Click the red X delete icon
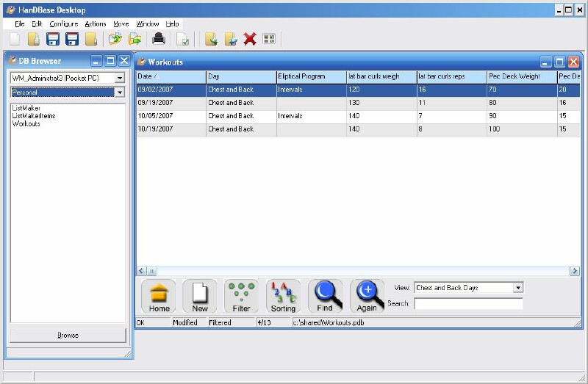Viewport: 588px width, 384px height. [250, 40]
